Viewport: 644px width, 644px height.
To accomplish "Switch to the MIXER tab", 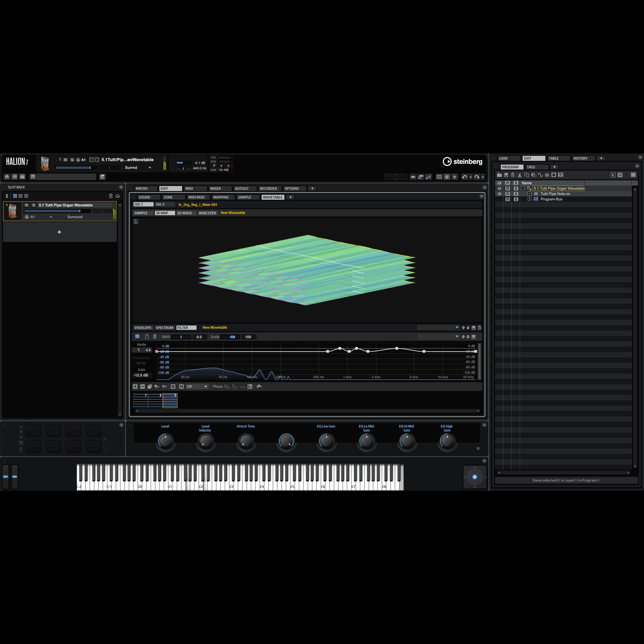I will (x=220, y=189).
